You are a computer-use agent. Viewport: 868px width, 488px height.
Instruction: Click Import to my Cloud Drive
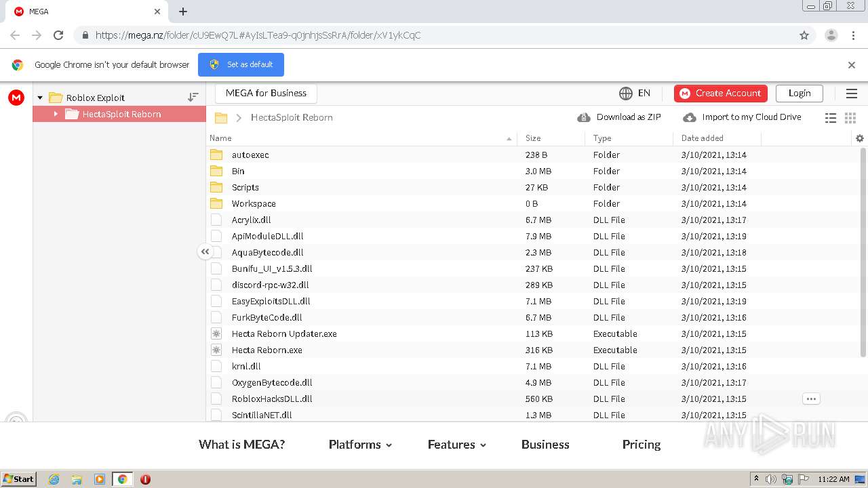pos(743,117)
